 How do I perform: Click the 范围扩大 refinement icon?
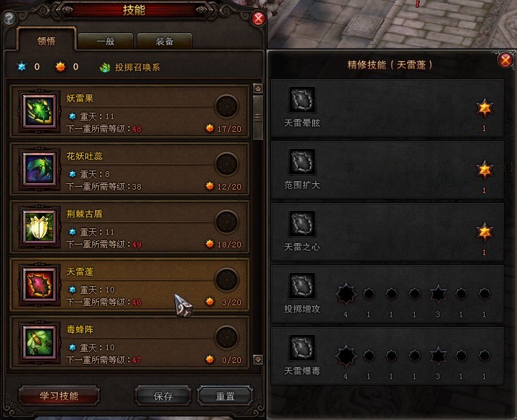pyautogui.click(x=302, y=161)
